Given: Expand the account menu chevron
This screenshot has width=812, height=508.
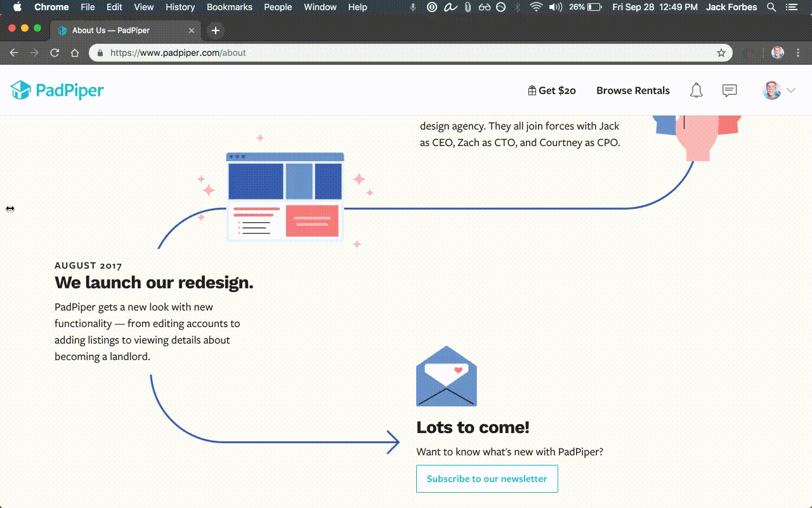Looking at the screenshot, I should pyautogui.click(x=791, y=90).
